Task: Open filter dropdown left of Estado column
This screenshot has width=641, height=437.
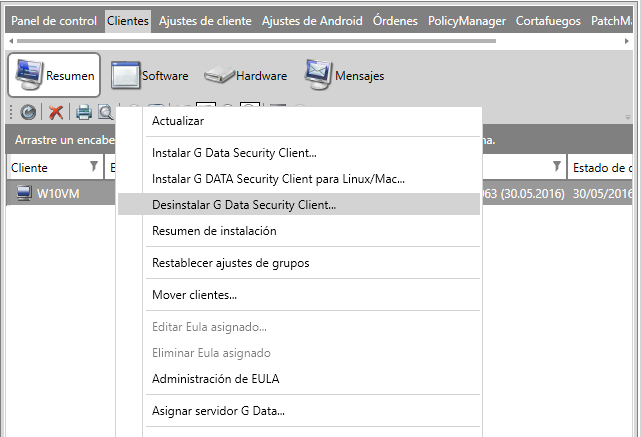Action: pyautogui.click(x=557, y=166)
